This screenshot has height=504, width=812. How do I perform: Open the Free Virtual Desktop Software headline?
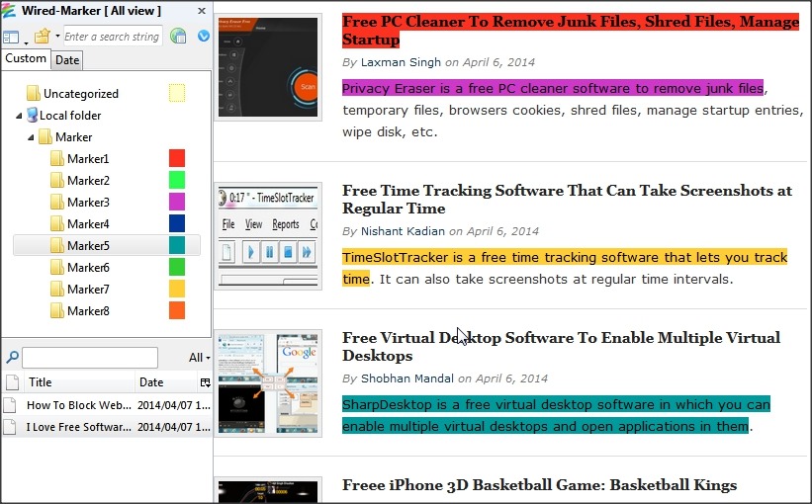pos(561,347)
